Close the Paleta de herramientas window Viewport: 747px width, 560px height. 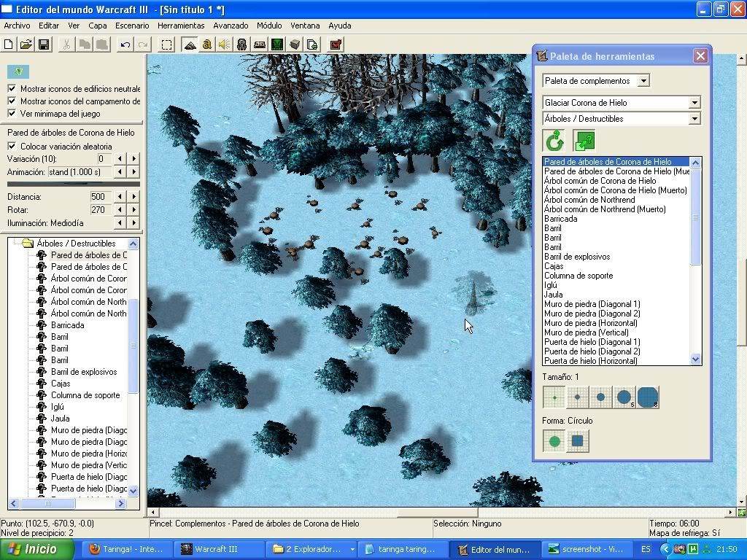pos(700,56)
